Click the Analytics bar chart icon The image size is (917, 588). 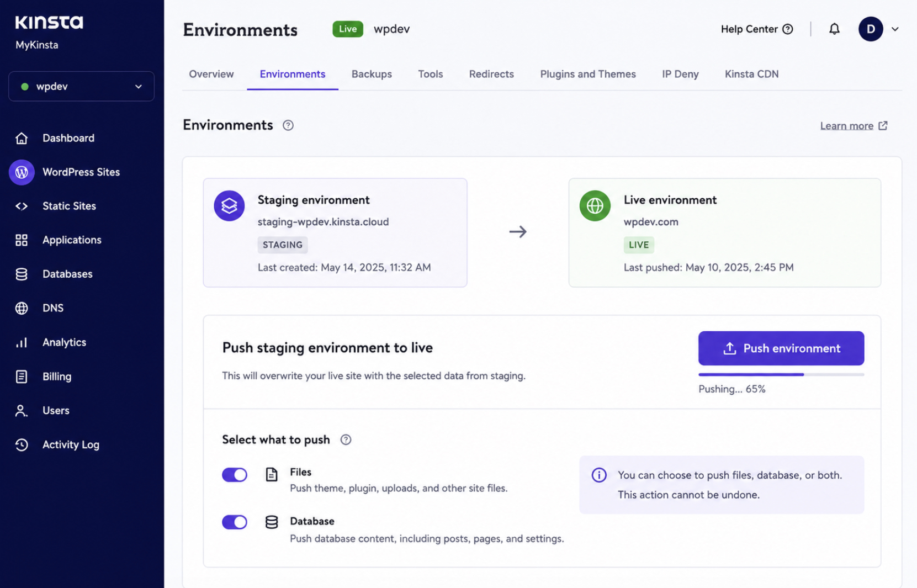22,342
